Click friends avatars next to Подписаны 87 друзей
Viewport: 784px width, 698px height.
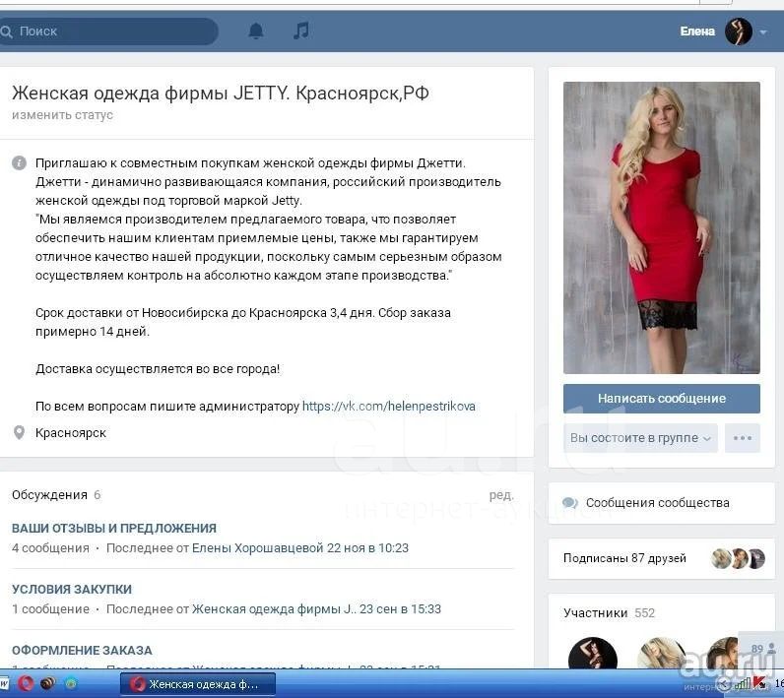pyautogui.click(x=738, y=558)
